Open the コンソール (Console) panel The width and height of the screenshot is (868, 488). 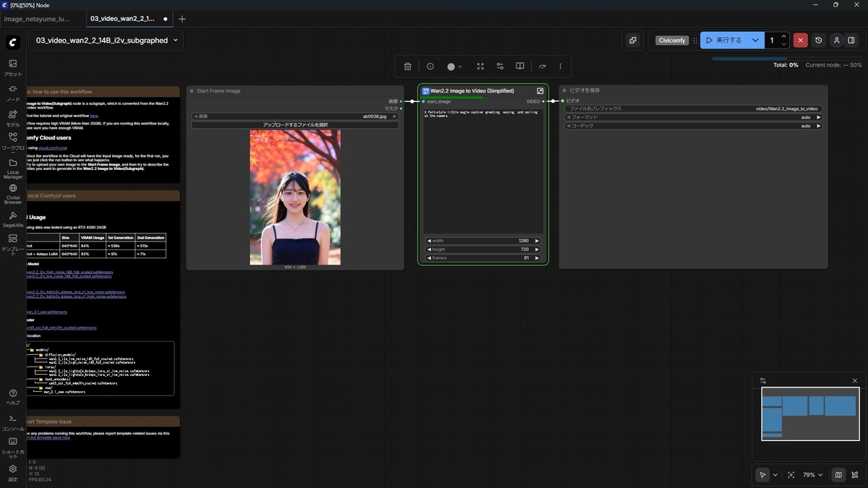click(13, 422)
